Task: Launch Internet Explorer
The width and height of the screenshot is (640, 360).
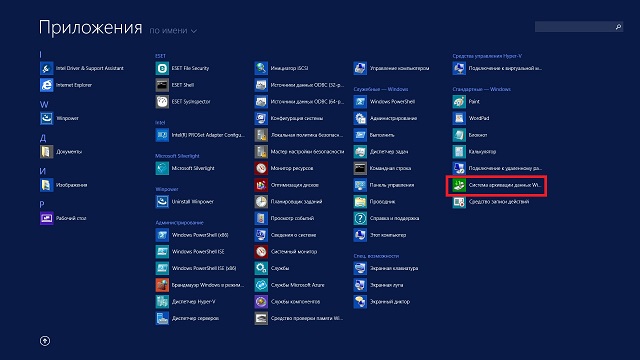Action: 66,85
